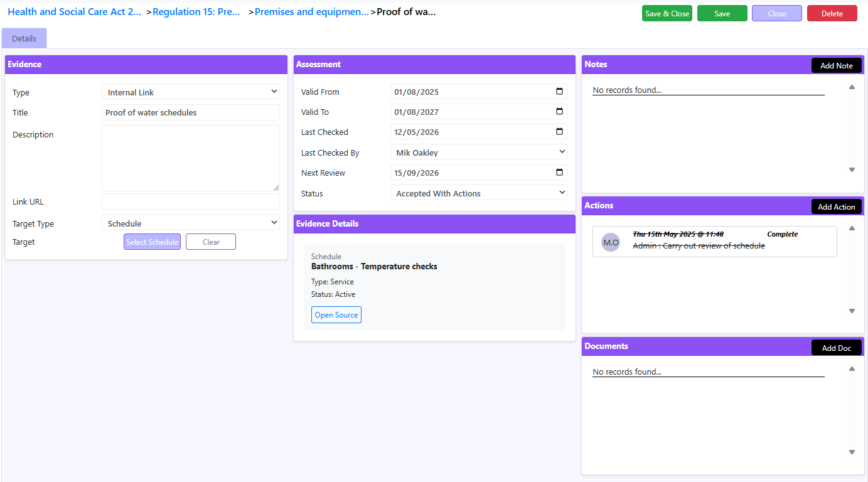Click the 'Proof of wa...' breadcrumb text
The image size is (868, 482).
click(x=406, y=12)
